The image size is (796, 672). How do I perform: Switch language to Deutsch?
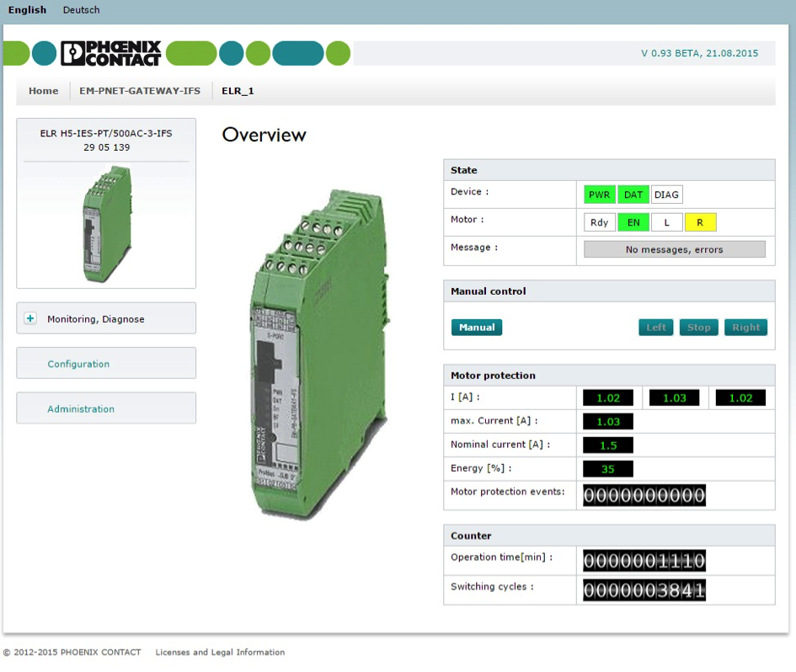(81, 10)
